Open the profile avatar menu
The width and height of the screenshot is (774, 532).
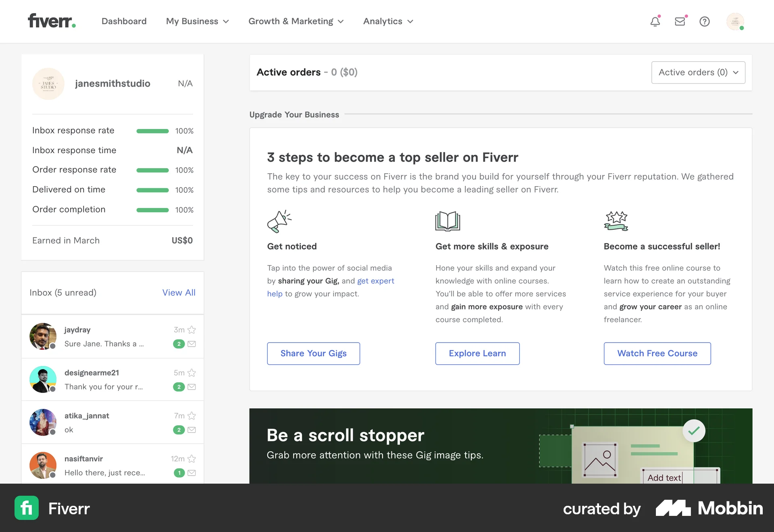coord(736,22)
